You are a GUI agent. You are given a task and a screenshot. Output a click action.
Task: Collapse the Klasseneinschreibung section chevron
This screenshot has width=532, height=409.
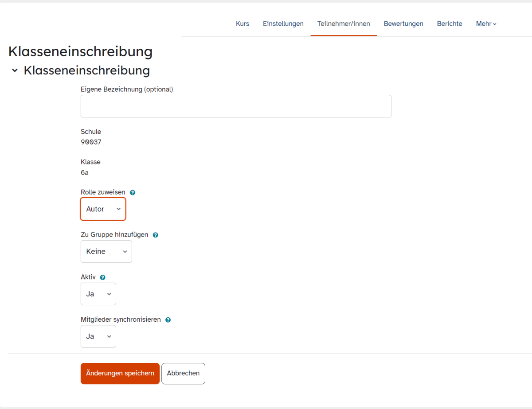[x=15, y=70]
